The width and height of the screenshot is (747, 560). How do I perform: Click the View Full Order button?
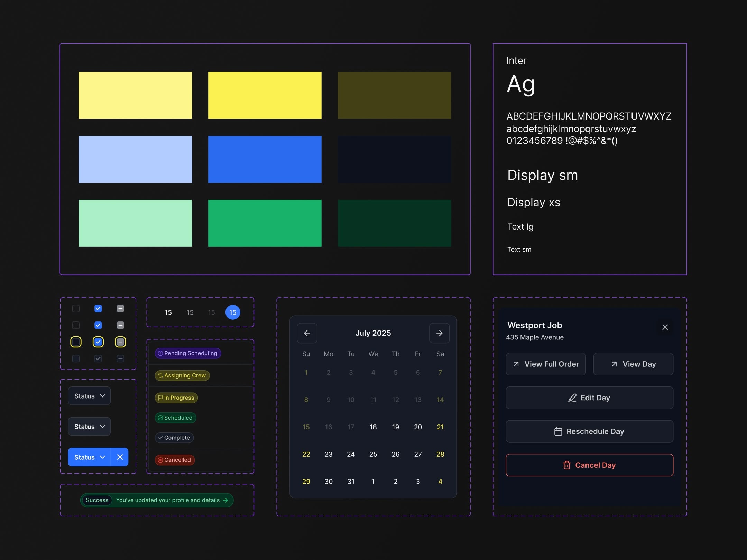click(545, 364)
